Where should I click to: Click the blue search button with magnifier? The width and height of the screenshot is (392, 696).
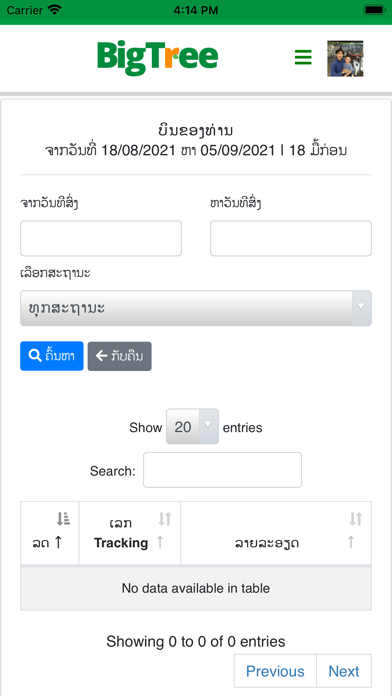click(x=51, y=356)
